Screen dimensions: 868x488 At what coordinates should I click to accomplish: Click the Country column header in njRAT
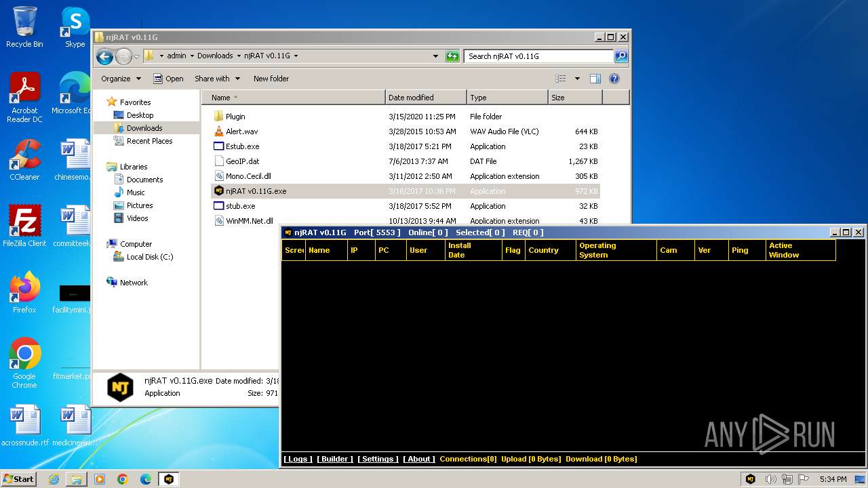coord(550,250)
